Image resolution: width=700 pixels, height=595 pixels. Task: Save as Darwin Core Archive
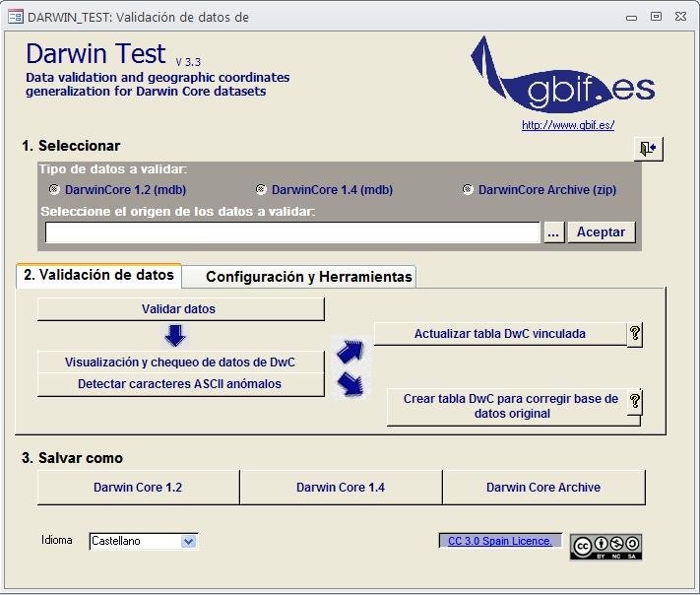coord(543,488)
